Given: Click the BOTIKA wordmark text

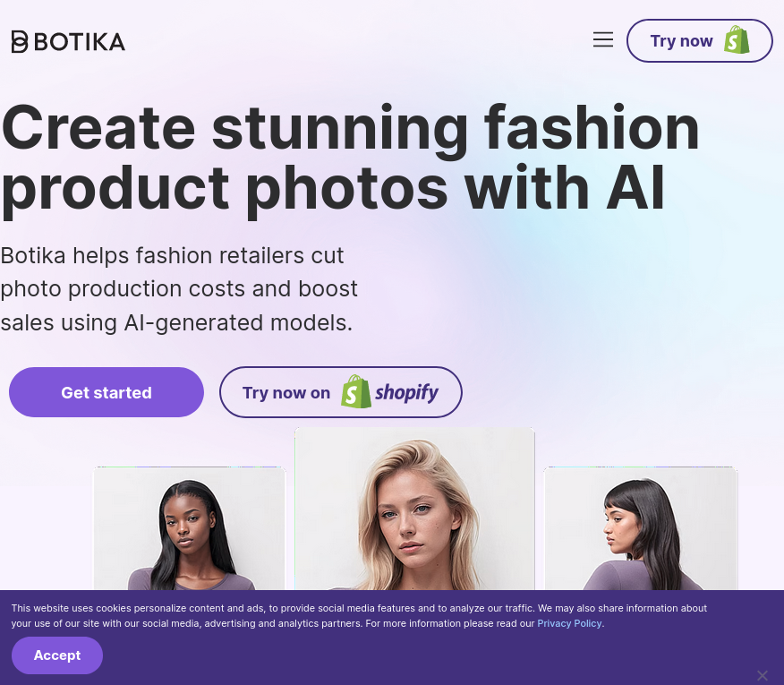Looking at the screenshot, I should [x=81, y=41].
